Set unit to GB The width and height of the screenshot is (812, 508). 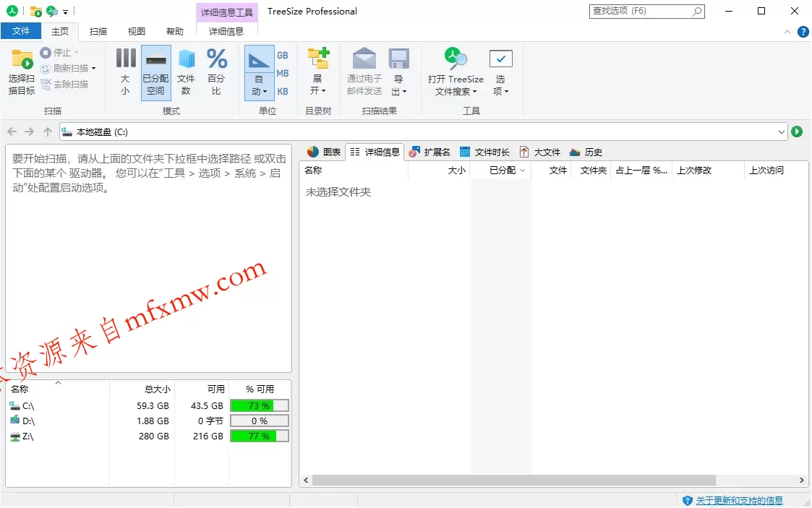[283, 56]
